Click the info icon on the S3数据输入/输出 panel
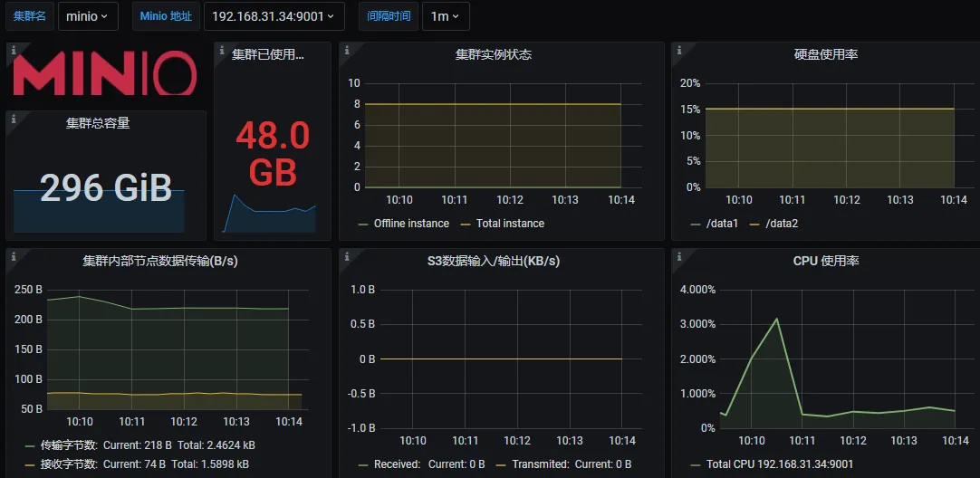Screen dimensions: 980x478 coord(346,256)
